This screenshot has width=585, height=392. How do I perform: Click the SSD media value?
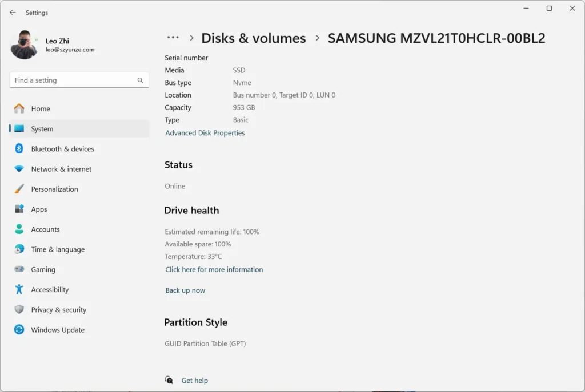tap(239, 70)
